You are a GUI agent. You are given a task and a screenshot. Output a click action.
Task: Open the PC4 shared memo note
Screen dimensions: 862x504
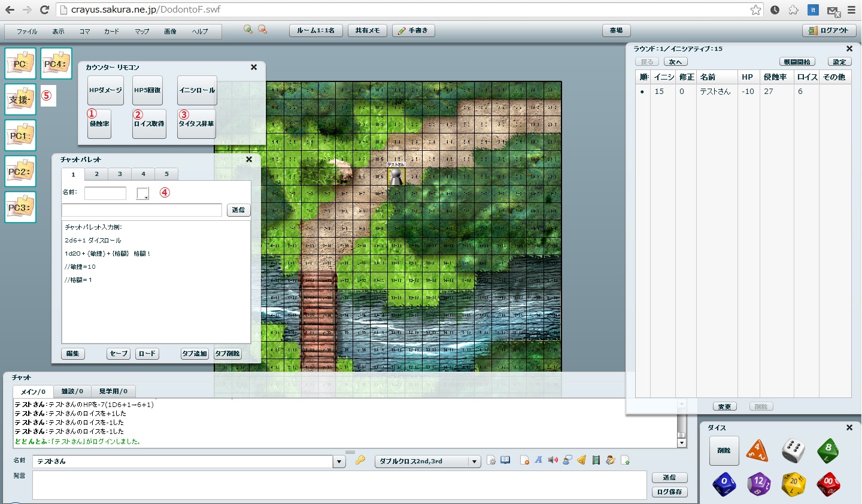click(56, 63)
